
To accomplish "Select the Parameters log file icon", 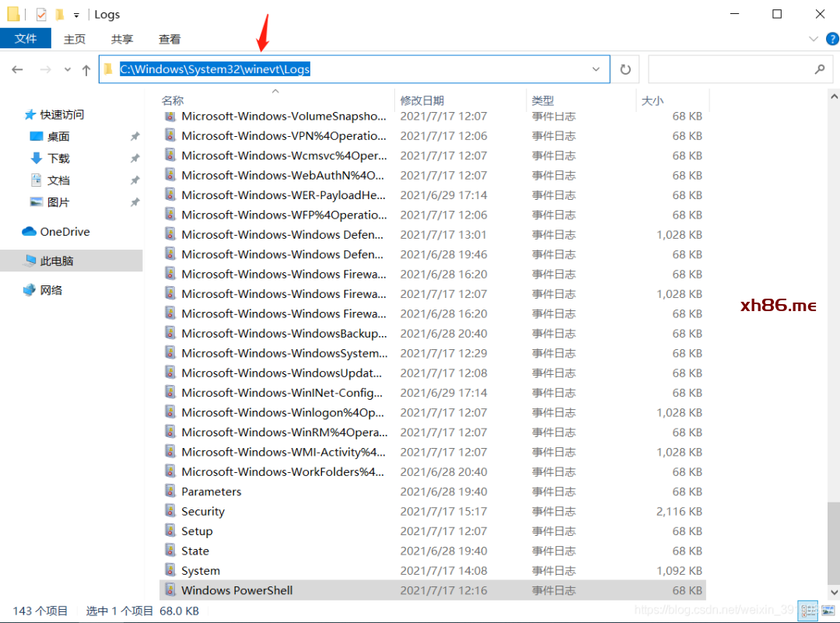I will [x=170, y=492].
